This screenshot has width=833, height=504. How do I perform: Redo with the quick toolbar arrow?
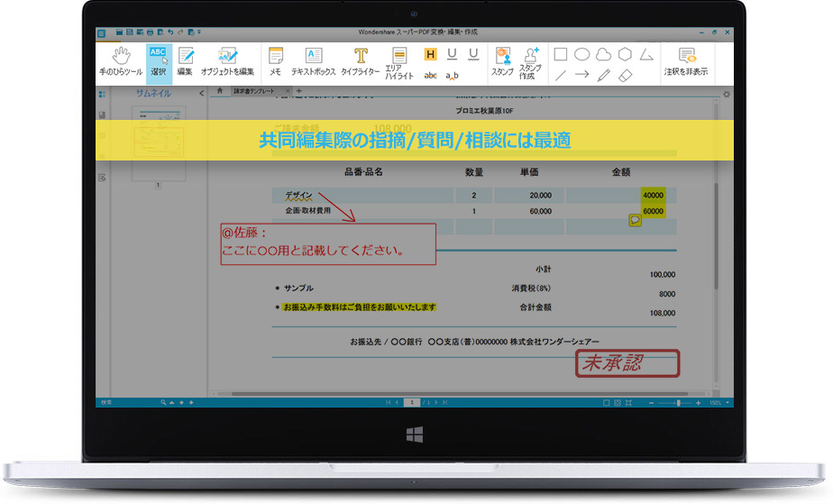[180, 32]
